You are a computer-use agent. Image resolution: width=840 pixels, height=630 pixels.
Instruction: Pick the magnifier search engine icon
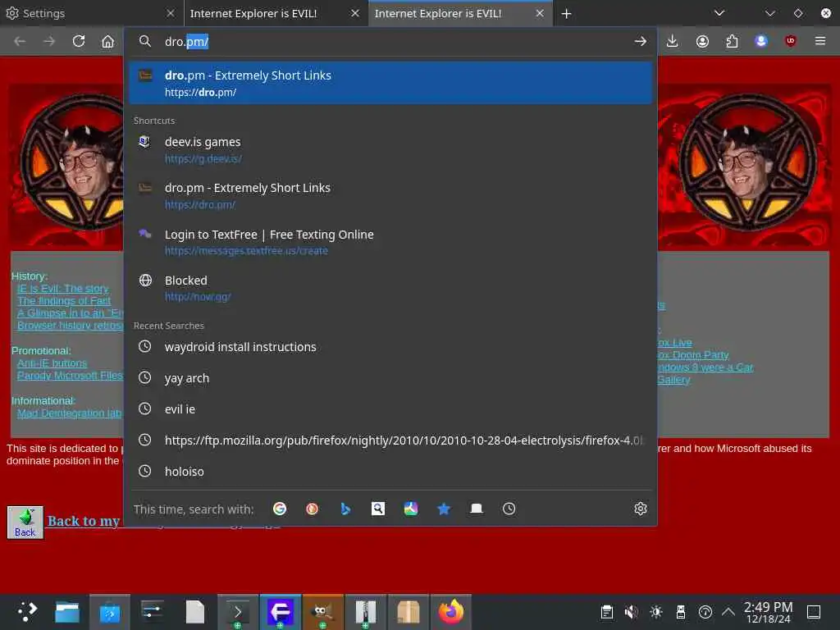point(378,509)
